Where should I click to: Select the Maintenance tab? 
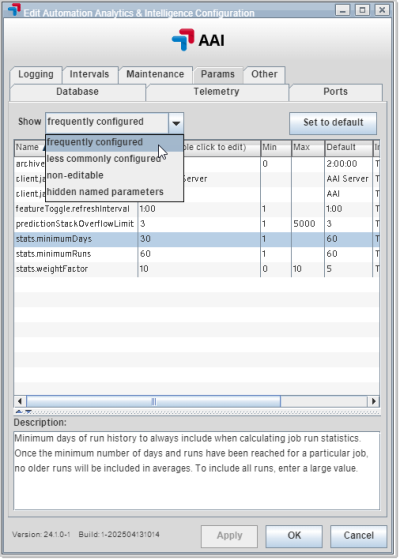(155, 74)
